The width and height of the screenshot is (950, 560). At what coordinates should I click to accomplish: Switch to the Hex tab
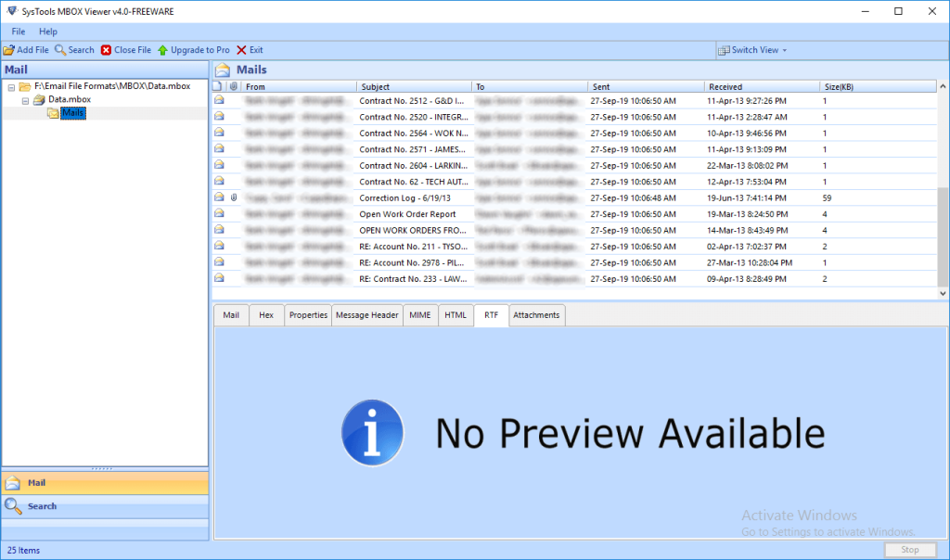266,315
